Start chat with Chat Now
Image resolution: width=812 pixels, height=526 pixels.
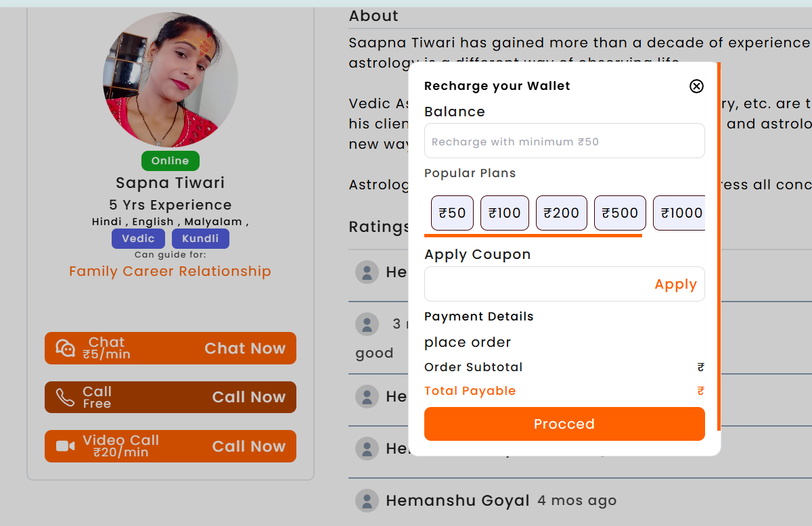click(x=245, y=348)
